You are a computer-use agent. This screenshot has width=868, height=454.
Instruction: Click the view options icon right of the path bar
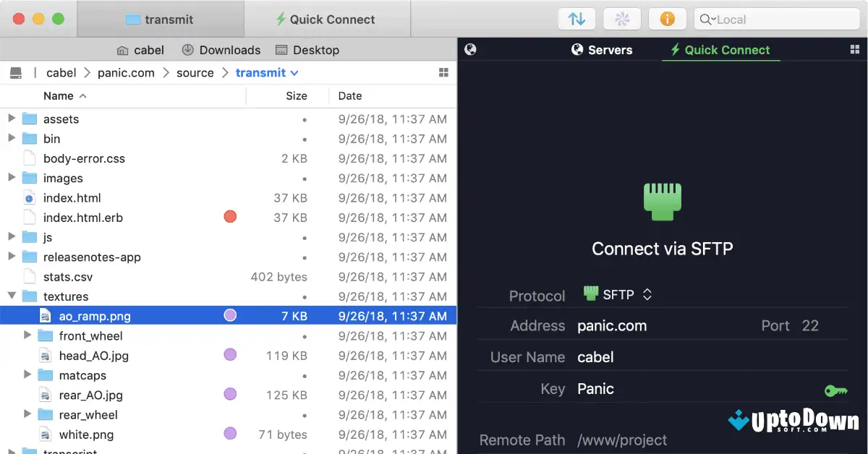click(443, 72)
